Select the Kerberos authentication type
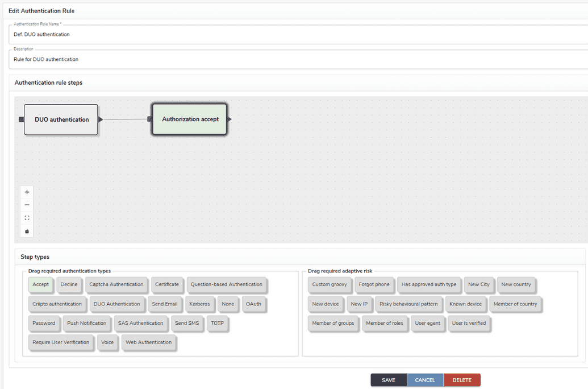 point(200,304)
